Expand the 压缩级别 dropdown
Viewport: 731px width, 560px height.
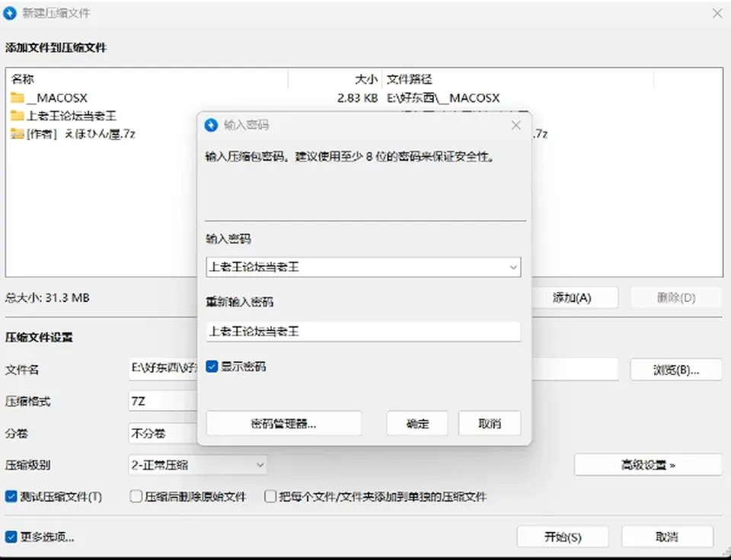point(260,465)
